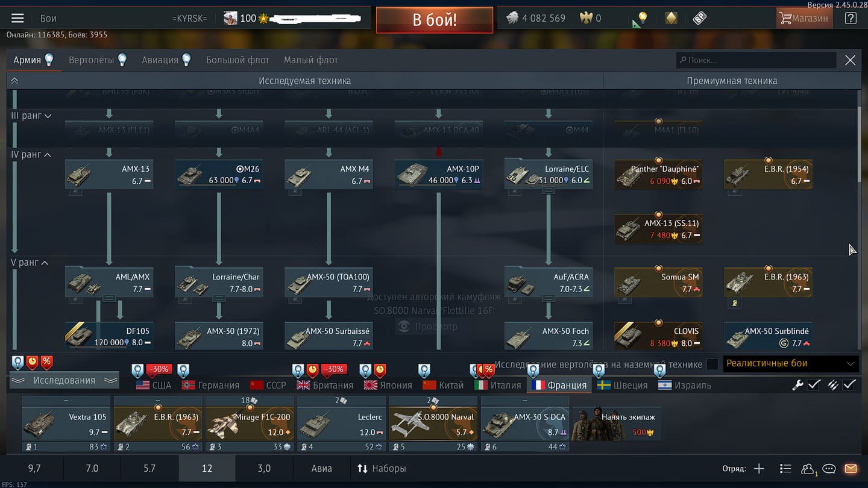This screenshot has width=868, height=488.
Task: Open the Магазин shop button
Action: click(x=804, y=18)
